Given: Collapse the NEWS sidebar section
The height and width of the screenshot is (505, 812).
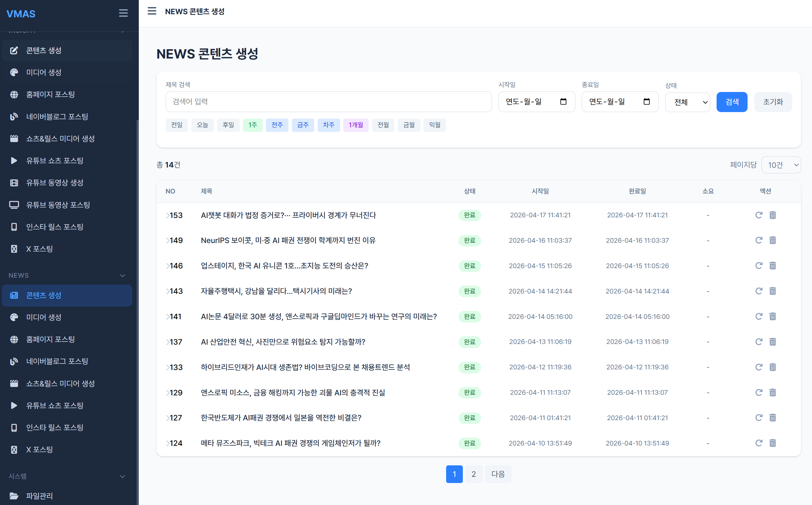Looking at the screenshot, I should click(x=122, y=276).
